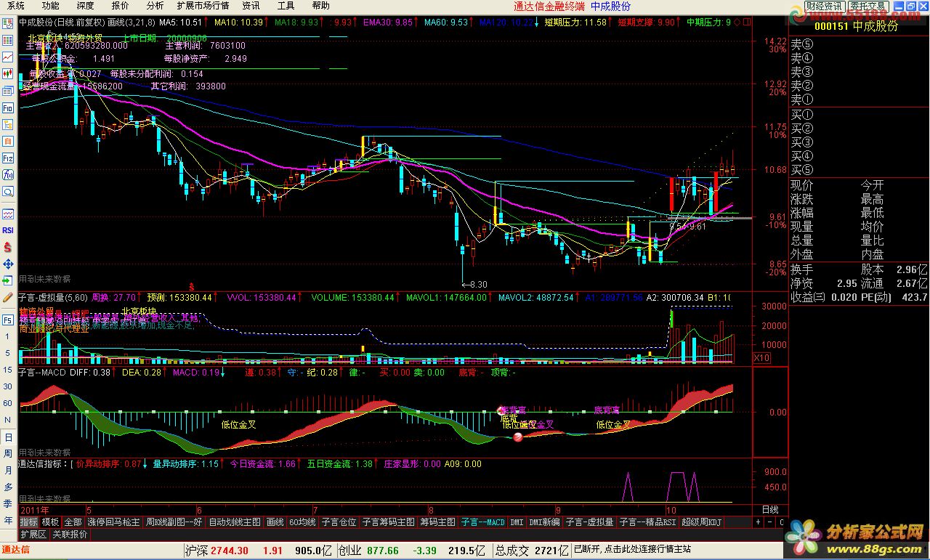
Task: Click the 委托交易 button
Action: pyautogui.click(x=867, y=7)
